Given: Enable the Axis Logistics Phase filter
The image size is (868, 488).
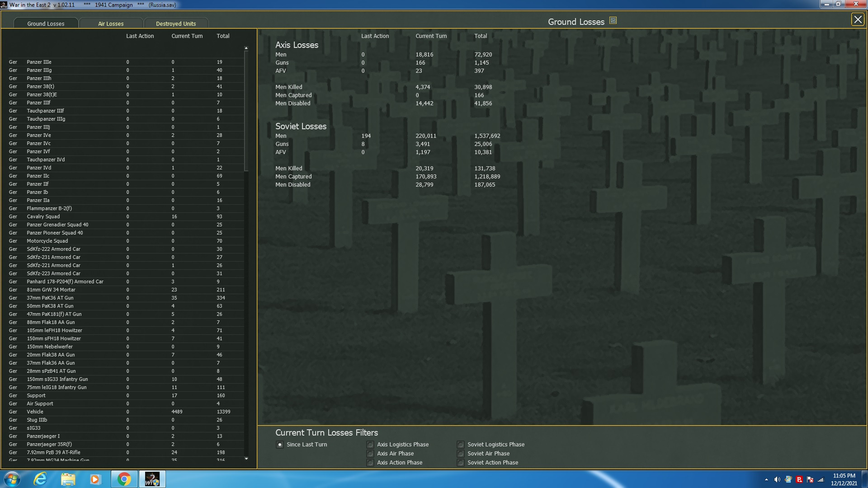Looking at the screenshot, I should point(370,445).
